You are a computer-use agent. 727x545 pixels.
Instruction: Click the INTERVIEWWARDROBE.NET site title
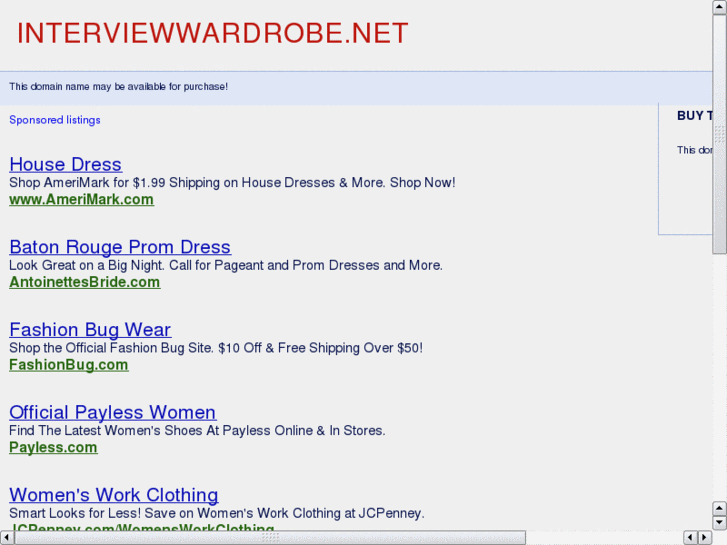coord(212,33)
